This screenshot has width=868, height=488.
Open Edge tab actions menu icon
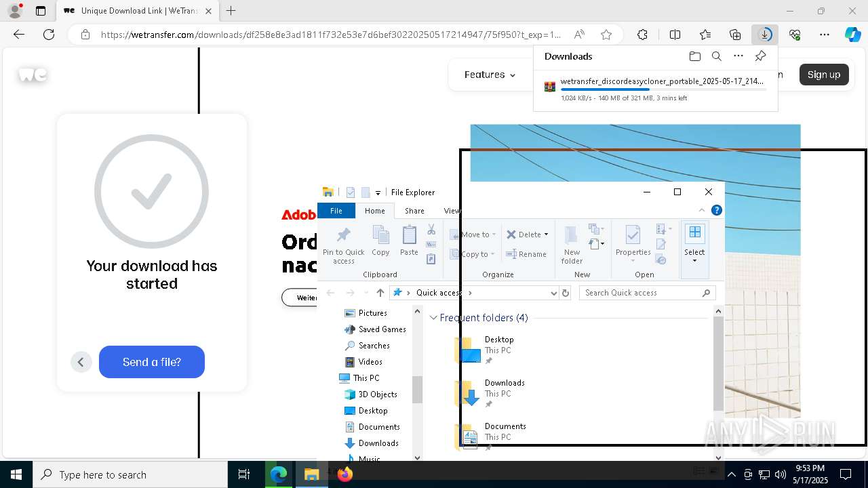[41, 11]
